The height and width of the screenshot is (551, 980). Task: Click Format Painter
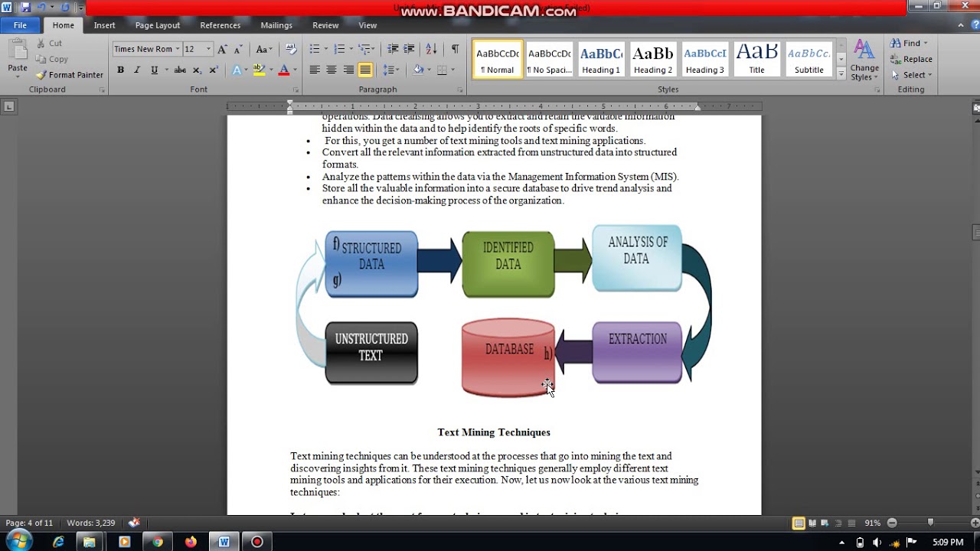69,75
